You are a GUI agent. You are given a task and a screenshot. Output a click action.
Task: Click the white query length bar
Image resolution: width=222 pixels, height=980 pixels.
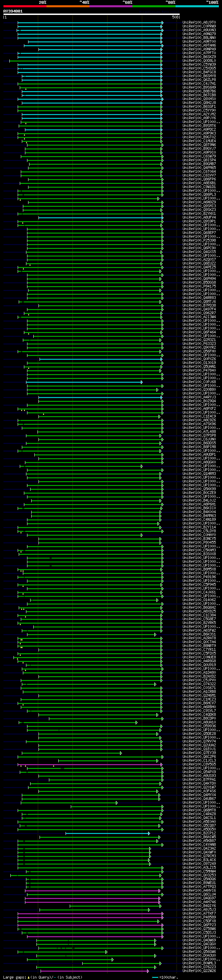[x=92, y=15]
